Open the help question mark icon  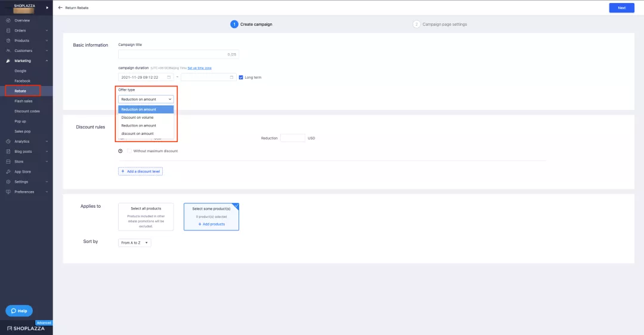[120, 151]
